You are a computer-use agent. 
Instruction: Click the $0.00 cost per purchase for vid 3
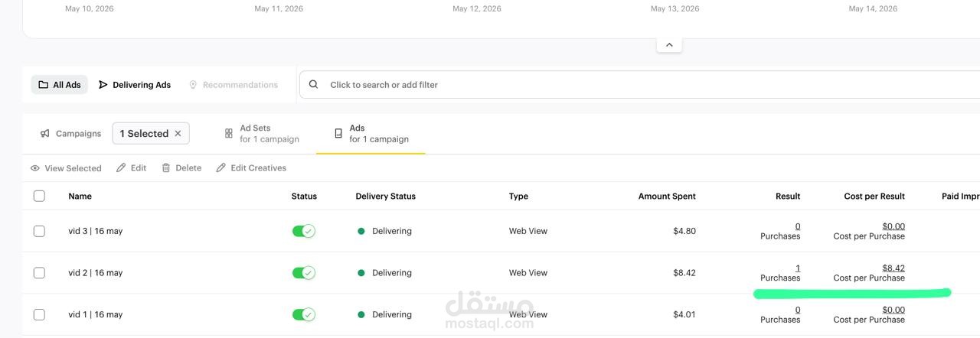click(x=893, y=226)
